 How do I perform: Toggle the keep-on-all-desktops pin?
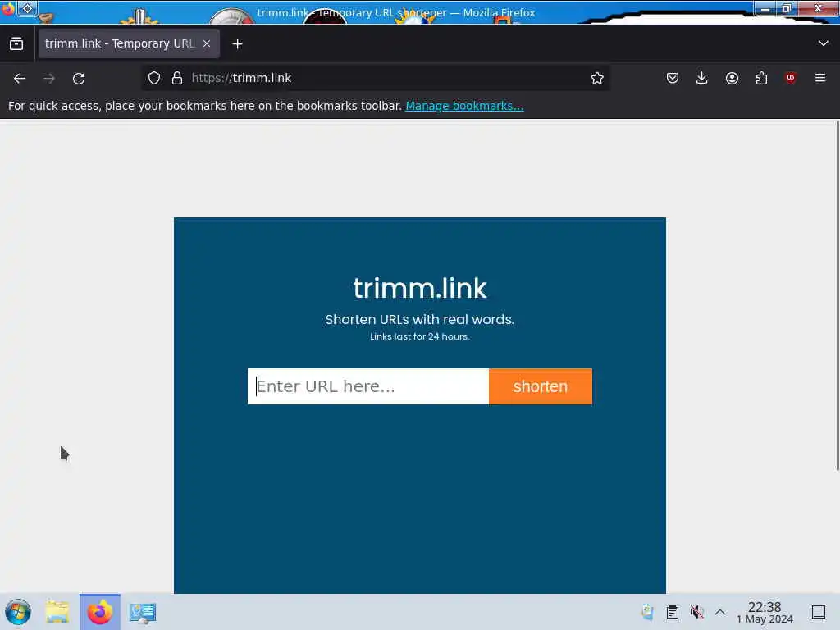click(27, 8)
